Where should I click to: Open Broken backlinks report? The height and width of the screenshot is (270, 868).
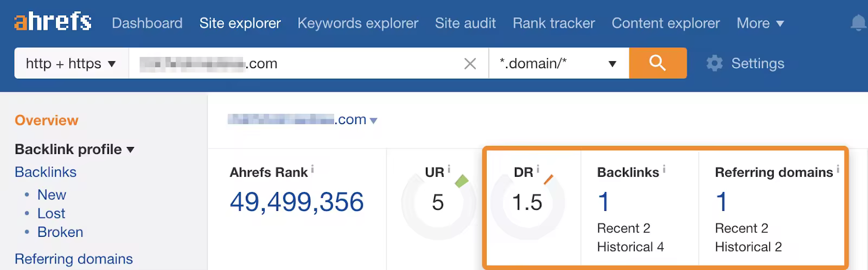[x=60, y=232]
